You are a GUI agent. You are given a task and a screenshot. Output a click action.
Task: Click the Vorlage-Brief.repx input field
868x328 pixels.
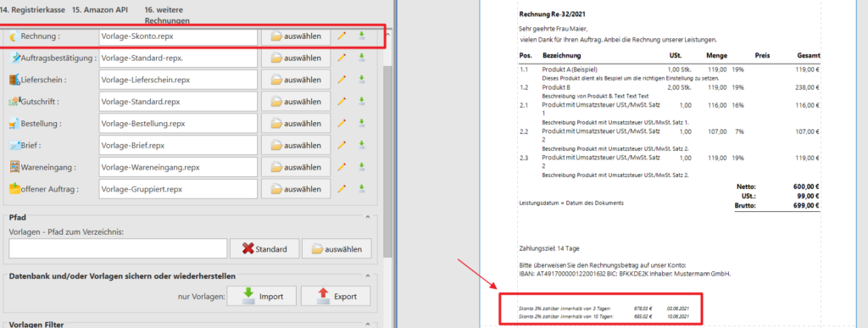178,146
